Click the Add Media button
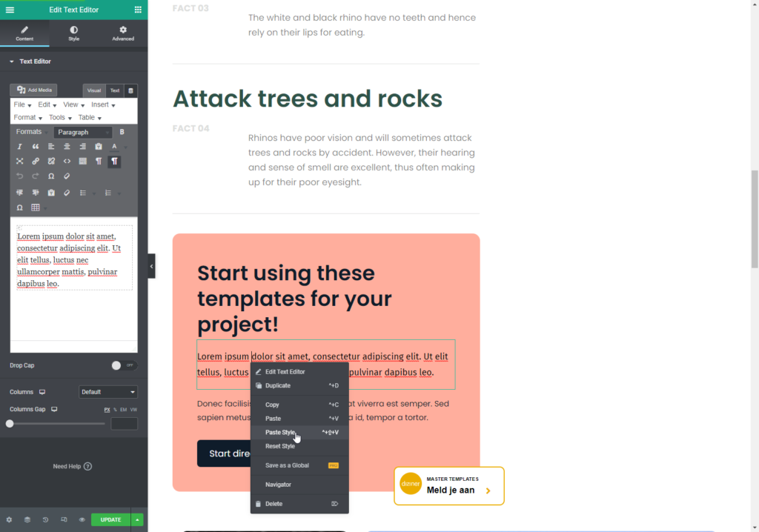This screenshot has width=759, height=532. click(33, 90)
